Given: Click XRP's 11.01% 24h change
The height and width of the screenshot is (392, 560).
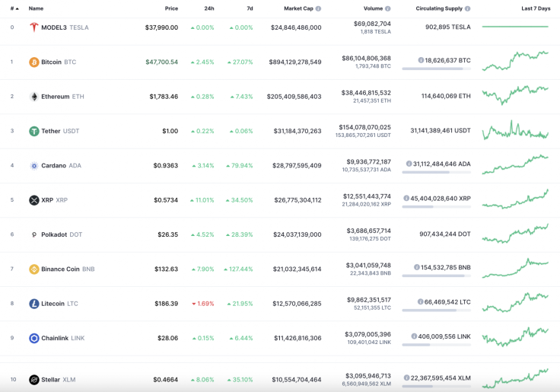Looking at the screenshot, I should pos(202,200).
